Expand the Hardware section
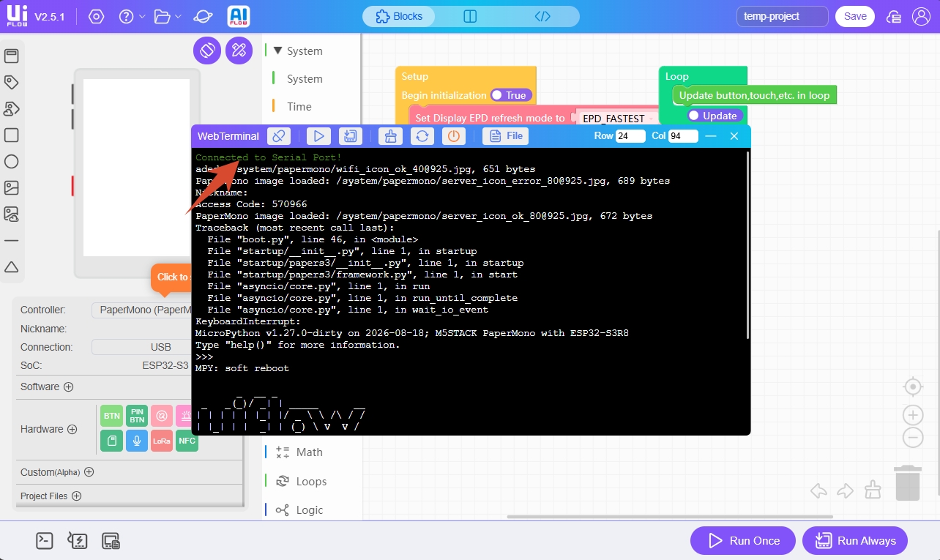 [72, 430]
